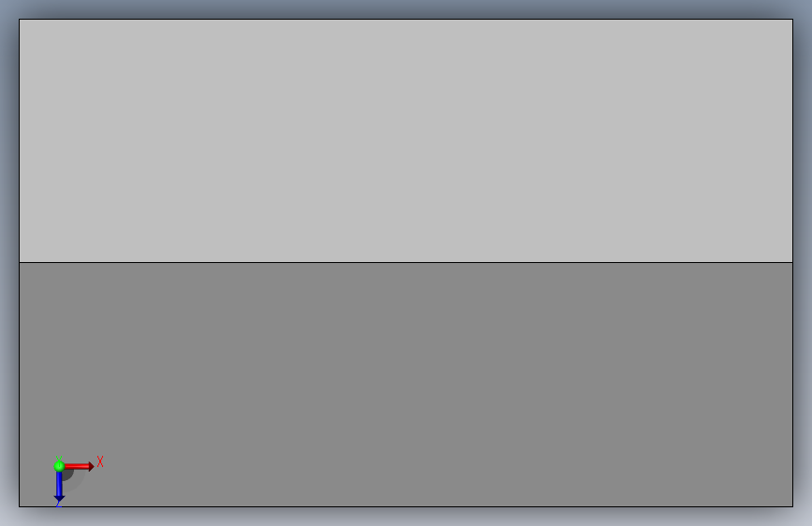Viewport: 812px width, 526px height.
Task: Select the horizontal edge dividing the faces
Action: point(406,262)
